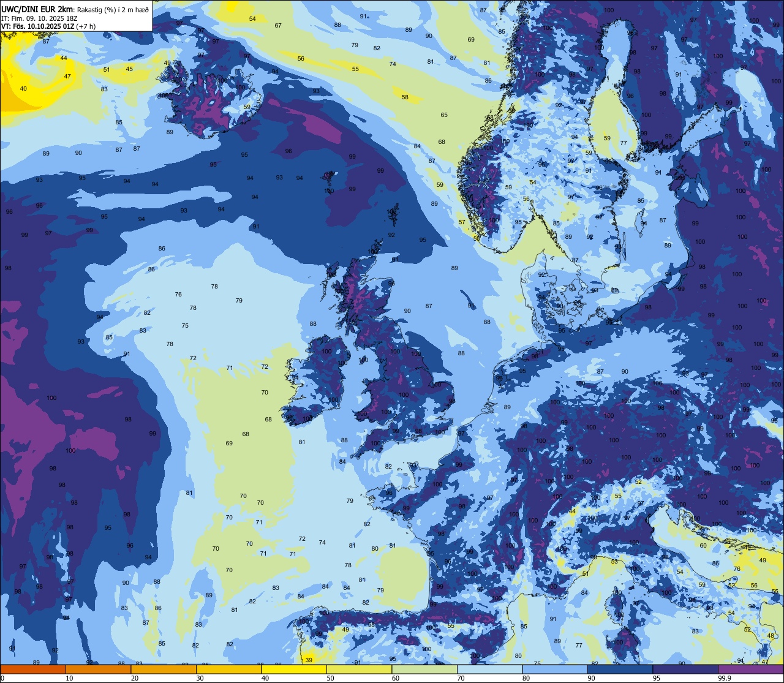
Task: Click the 50–60% pale yellow legend swatch
Action: coord(359,669)
